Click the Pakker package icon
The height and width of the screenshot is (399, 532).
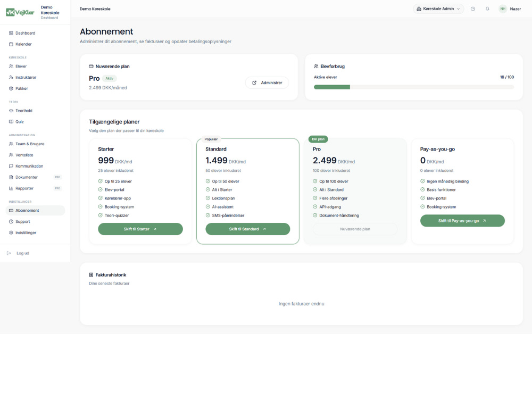[x=11, y=88]
